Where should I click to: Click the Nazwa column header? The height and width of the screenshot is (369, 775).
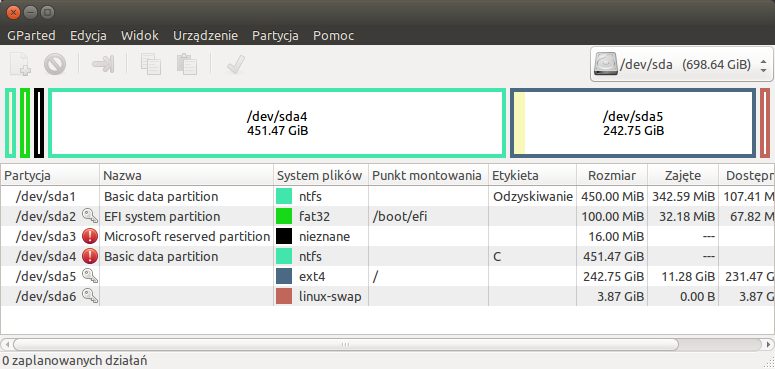(x=186, y=175)
